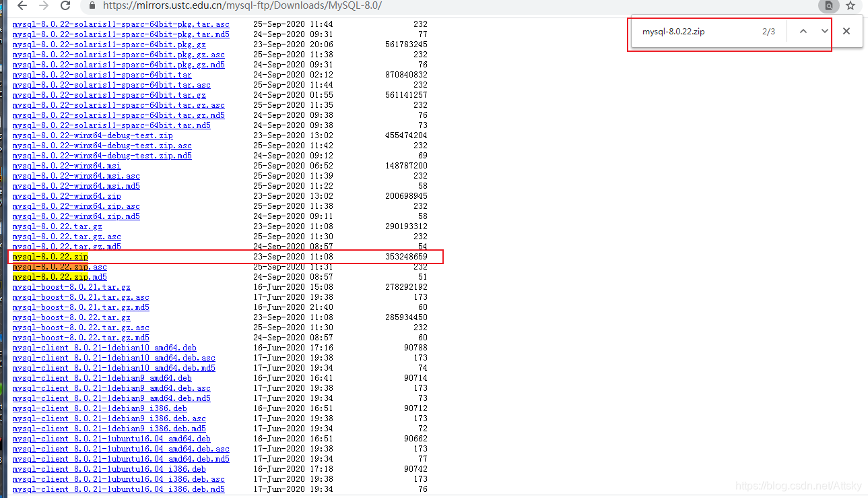Image resolution: width=868 pixels, height=498 pixels.
Task: Click the find bar search text field
Action: [697, 32]
